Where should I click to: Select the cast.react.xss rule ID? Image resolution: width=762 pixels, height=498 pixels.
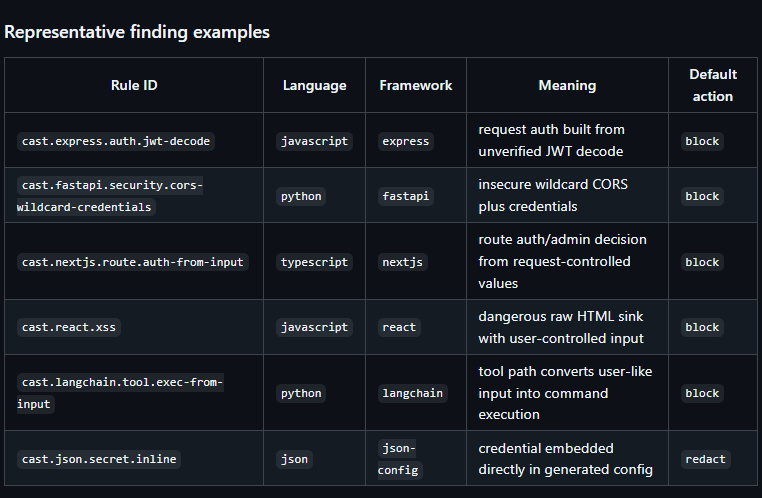point(69,327)
